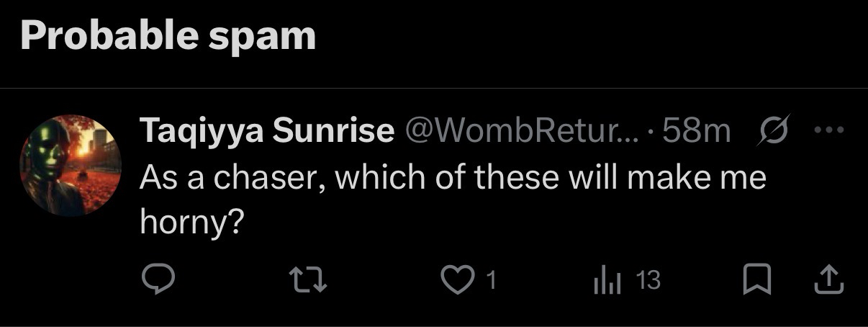Click the display name Taqiyya Sunrise
868x327 pixels.
[x=266, y=131]
